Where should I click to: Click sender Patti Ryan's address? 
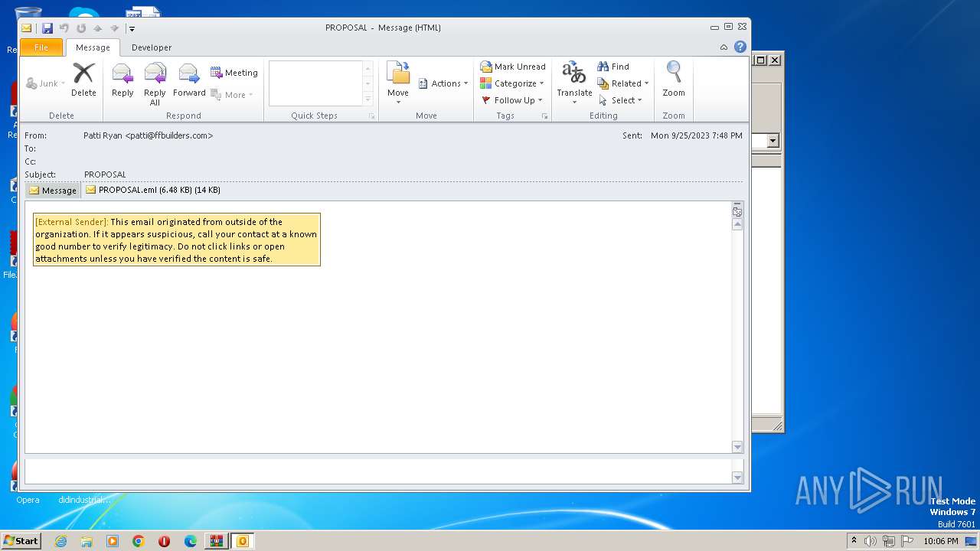148,135
